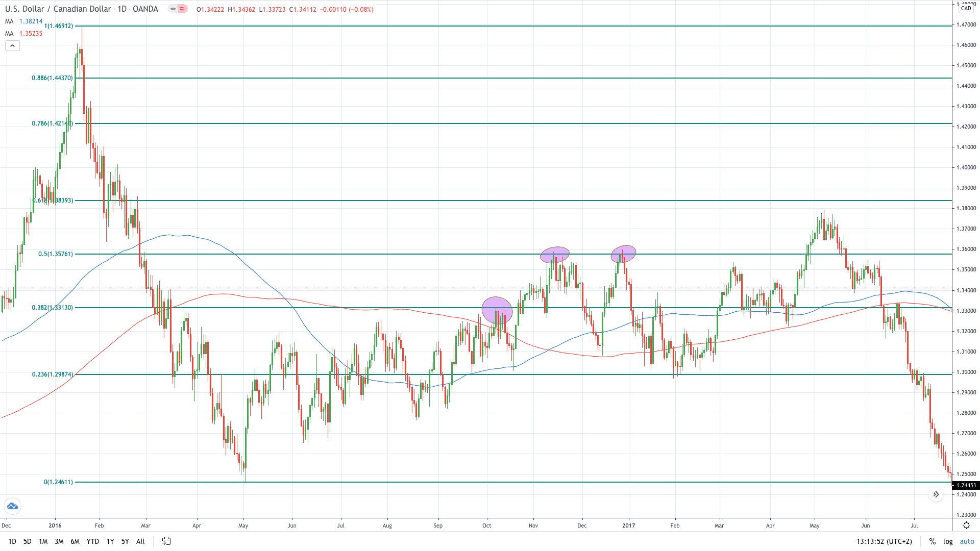This screenshot has height=551, width=980.
Task: Select the blue ideas cloud icon
Action: (12, 506)
